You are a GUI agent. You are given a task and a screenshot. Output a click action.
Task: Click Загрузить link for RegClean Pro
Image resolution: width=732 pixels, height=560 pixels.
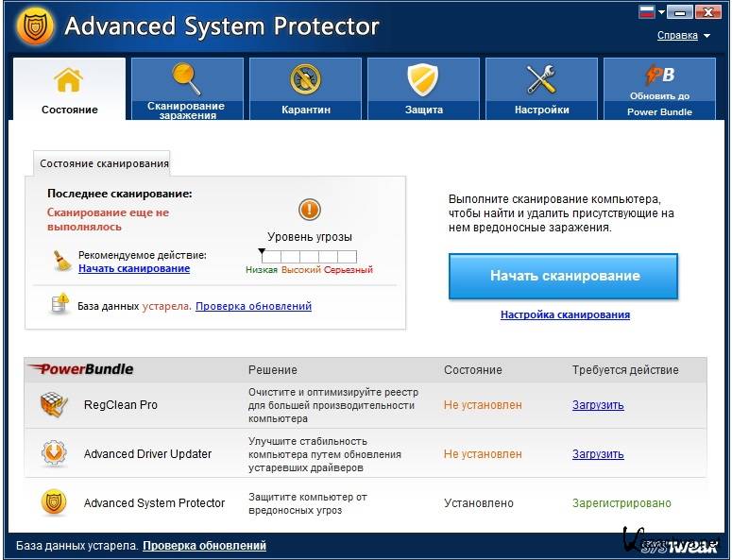598,405
